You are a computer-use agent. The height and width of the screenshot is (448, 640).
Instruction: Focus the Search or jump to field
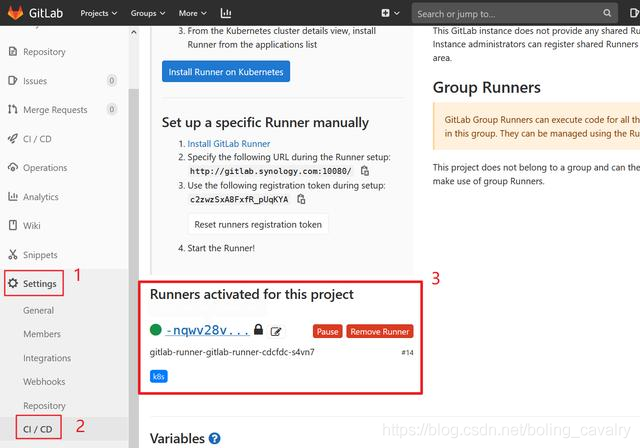coord(514,13)
